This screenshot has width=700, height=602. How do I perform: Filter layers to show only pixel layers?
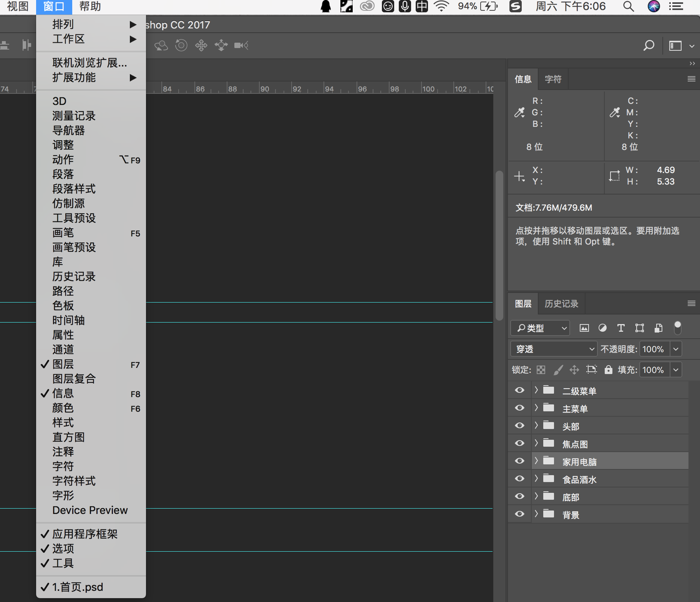tap(584, 328)
